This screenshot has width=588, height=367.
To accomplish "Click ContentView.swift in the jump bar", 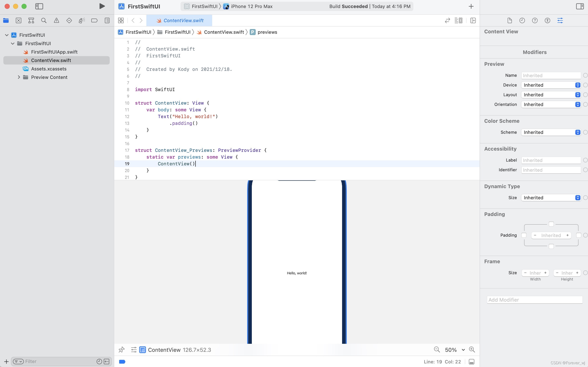I will tap(220, 32).
